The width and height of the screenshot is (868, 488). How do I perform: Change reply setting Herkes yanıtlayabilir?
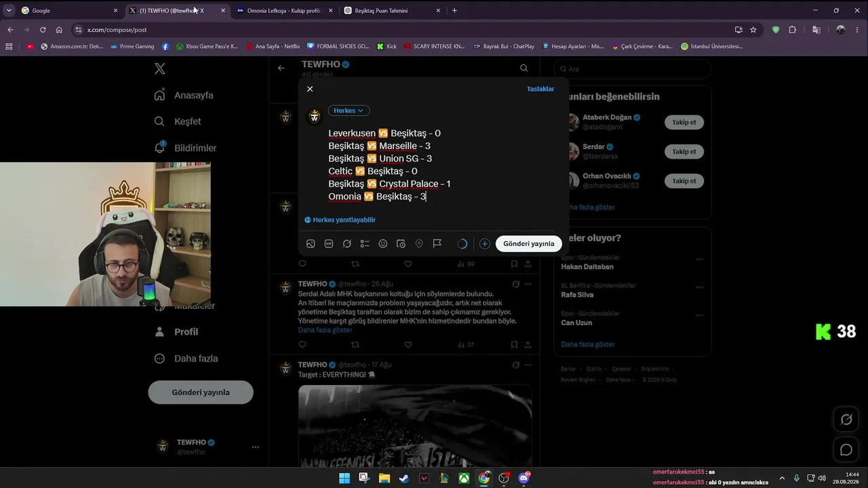340,220
